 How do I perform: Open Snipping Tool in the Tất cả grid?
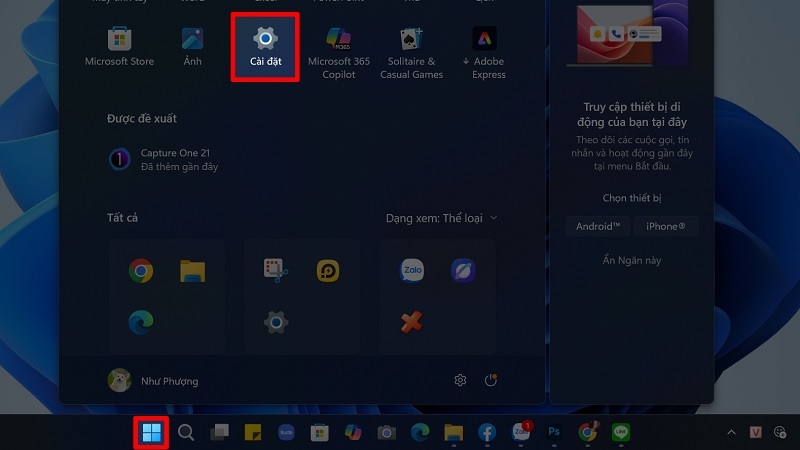276,271
